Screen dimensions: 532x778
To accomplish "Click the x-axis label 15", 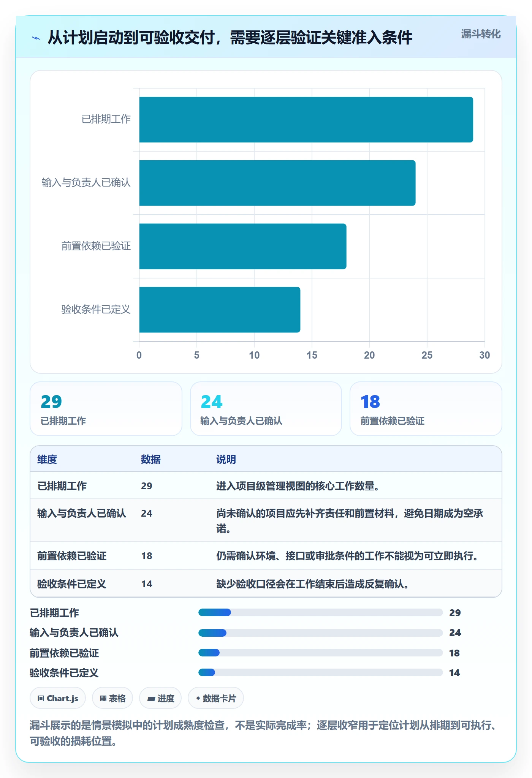I will coord(312,355).
